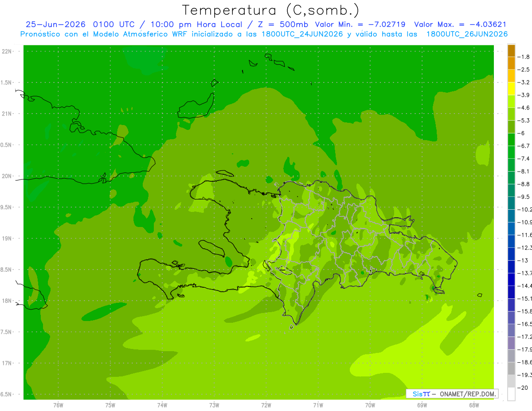532x411 pixels.
Task: Click the legend value "-8.8"
Action: [x=524, y=184]
